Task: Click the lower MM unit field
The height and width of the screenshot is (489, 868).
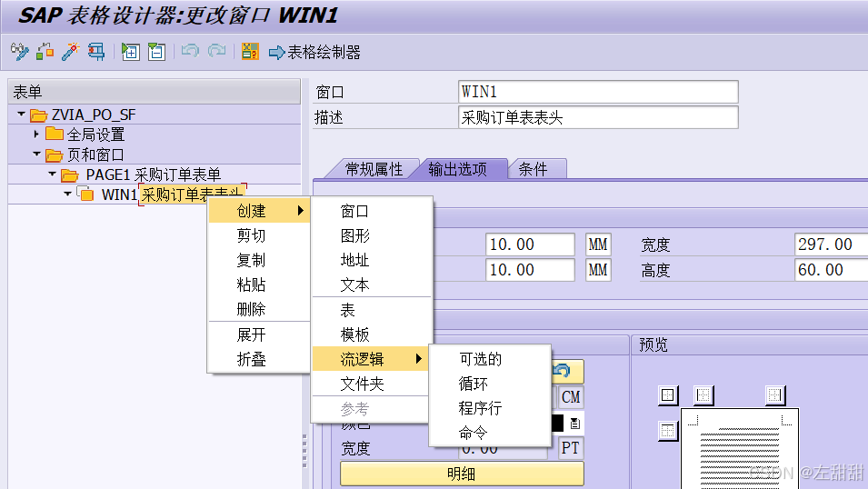Action: (x=598, y=270)
